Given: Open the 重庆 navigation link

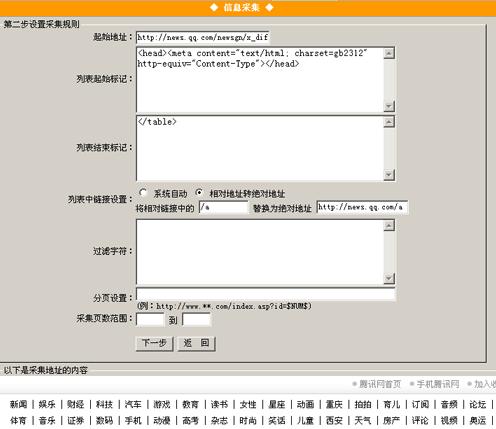Looking at the screenshot, I should [334, 404].
